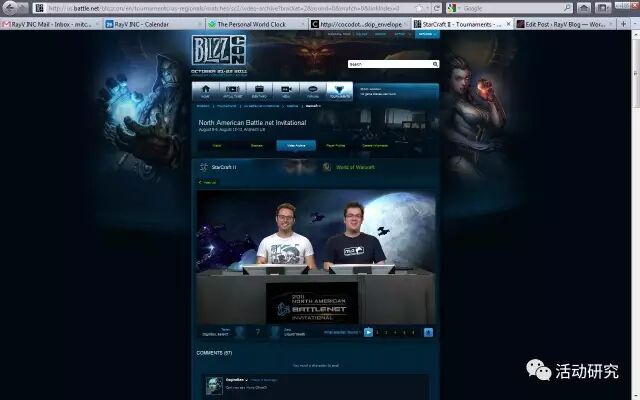Open the blue account button at top right

pos(427,34)
